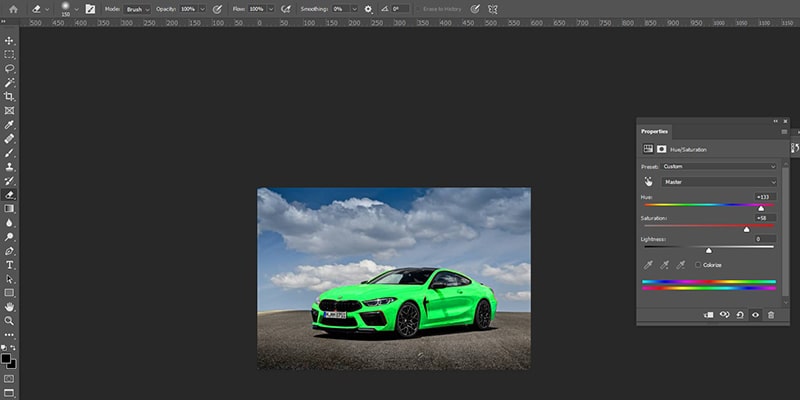Open the Edit Toolbar three-dots menu

9,335
